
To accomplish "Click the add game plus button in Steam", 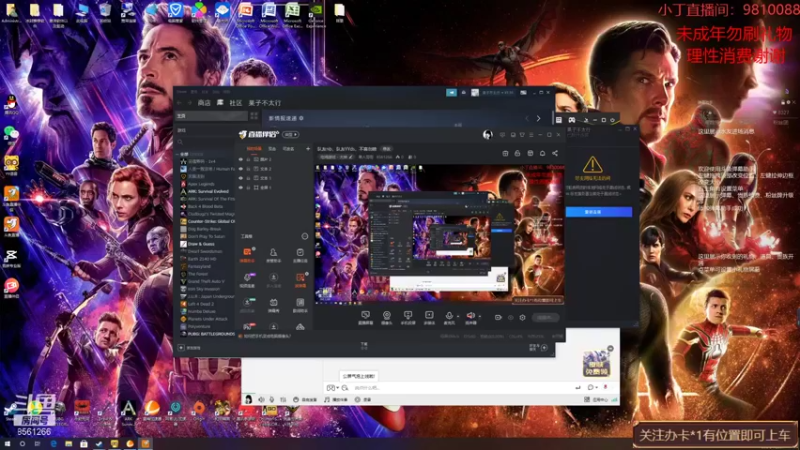I will pos(181,347).
